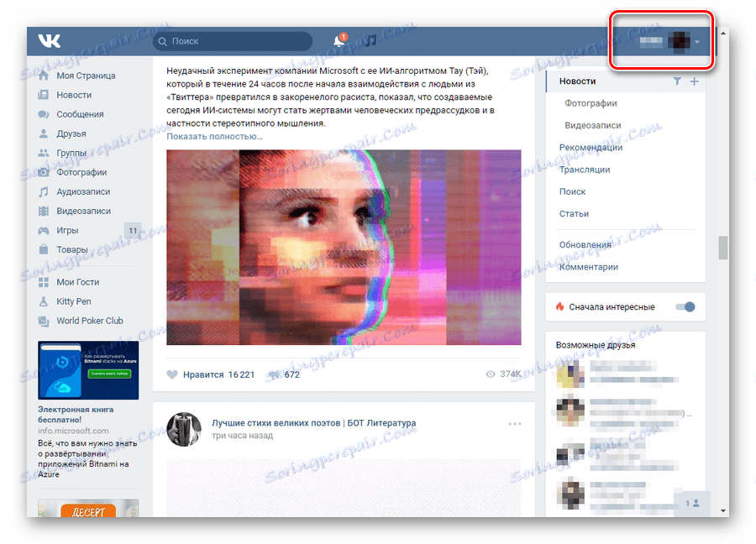Click the grid icon beside Мои Гости
Screen dimensions: 756x544
pos(44,282)
